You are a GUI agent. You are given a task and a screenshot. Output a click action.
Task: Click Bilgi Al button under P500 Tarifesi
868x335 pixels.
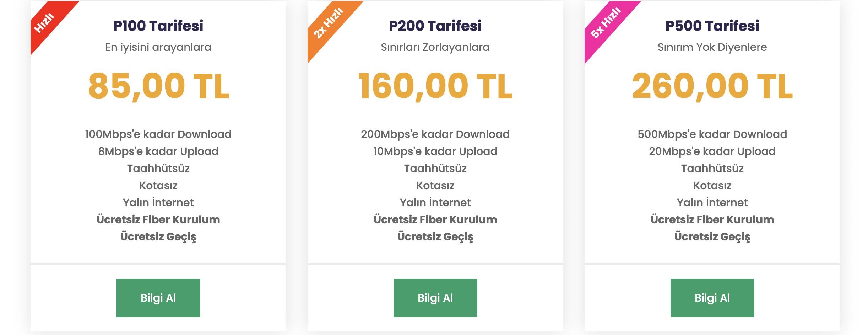tap(712, 298)
